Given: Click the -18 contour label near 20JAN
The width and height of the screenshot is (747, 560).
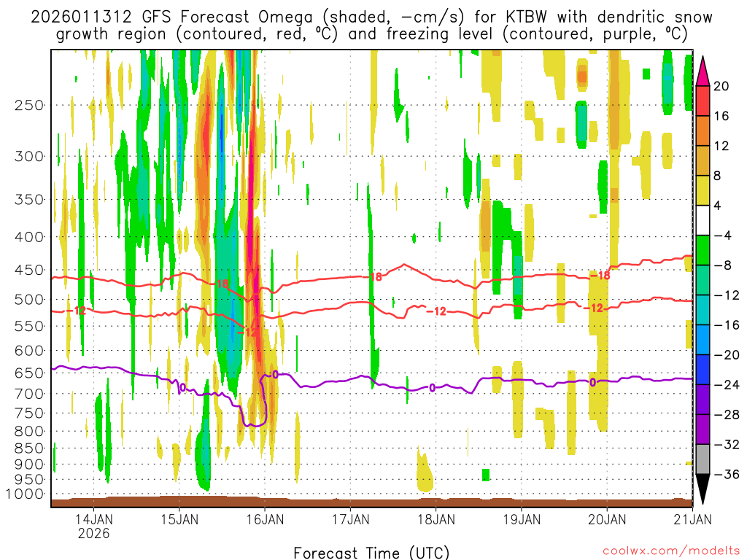Looking at the screenshot, I should (x=600, y=276).
